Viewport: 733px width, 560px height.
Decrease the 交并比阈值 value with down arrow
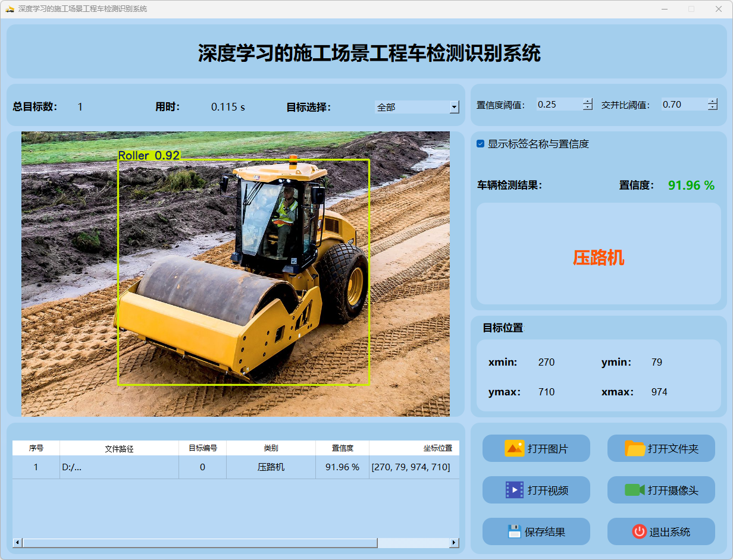pyautogui.click(x=713, y=108)
